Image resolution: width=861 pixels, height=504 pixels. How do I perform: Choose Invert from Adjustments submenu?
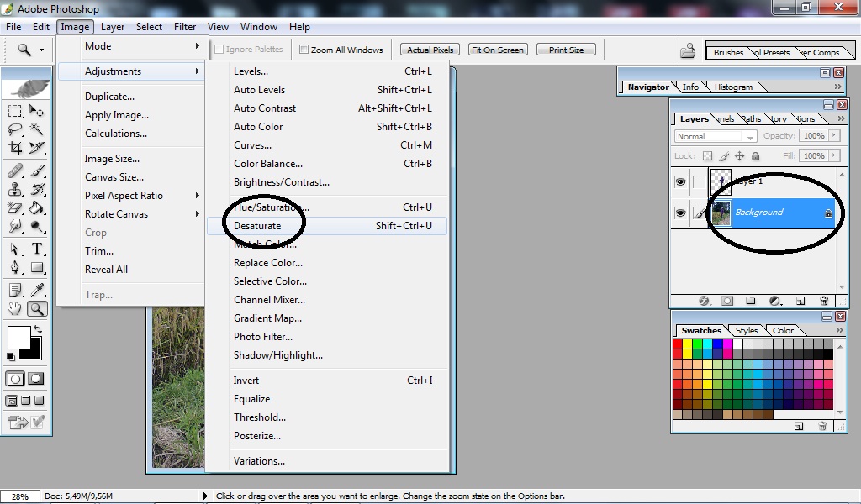pos(327,380)
